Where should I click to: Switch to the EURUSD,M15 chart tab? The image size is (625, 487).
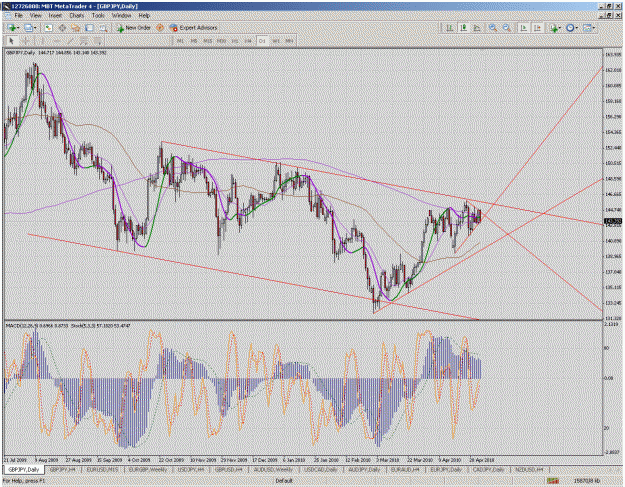pyautogui.click(x=102, y=469)
